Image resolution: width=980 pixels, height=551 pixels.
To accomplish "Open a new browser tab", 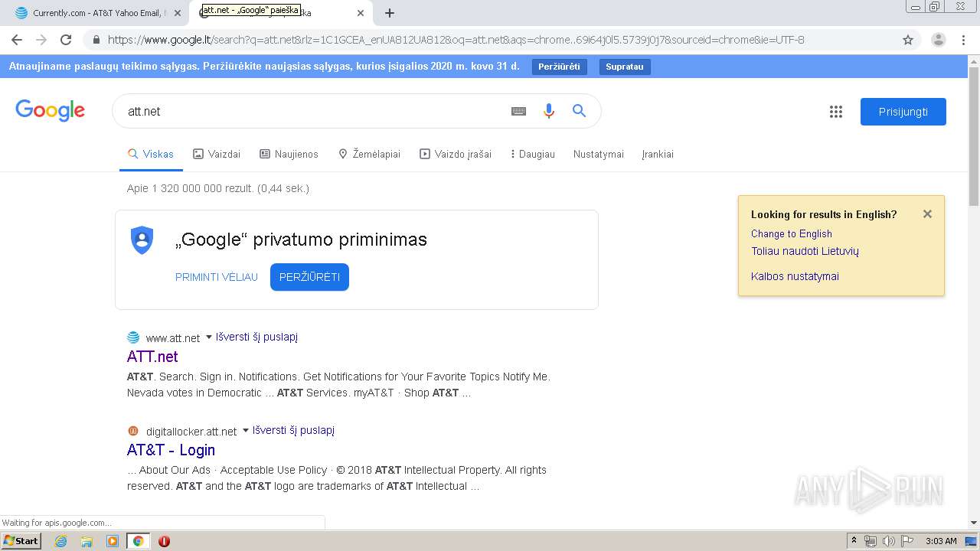I will click(390, 13).
